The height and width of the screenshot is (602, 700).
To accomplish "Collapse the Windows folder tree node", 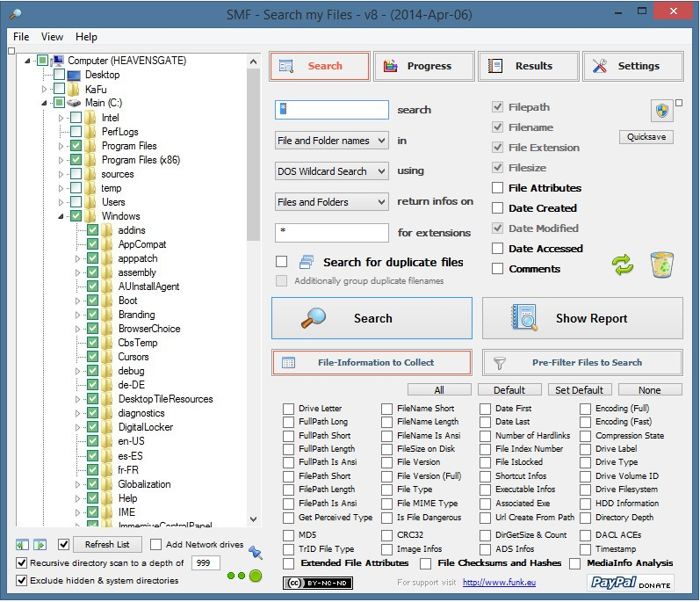I will pos(61,216).
